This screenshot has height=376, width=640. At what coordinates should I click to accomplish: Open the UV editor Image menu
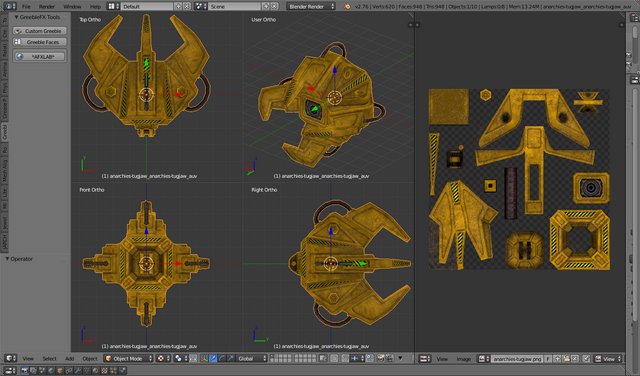[x=464, y=359]
